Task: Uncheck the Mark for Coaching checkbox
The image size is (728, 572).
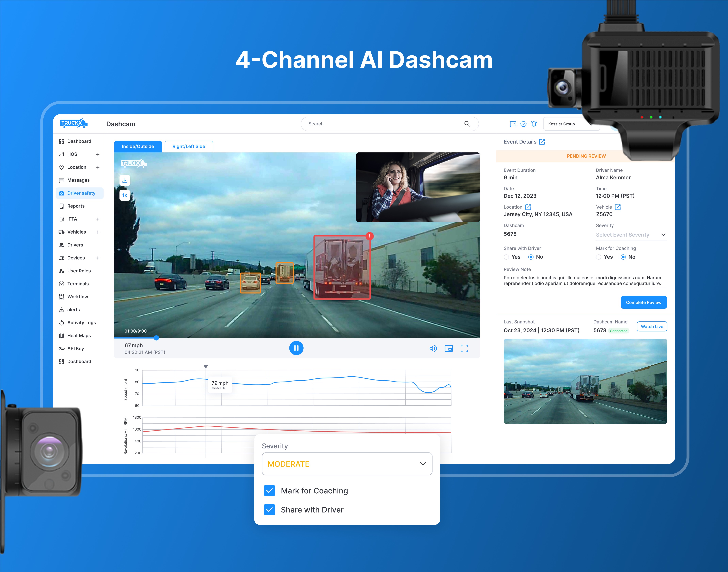Action: click(x=269, y=491)
